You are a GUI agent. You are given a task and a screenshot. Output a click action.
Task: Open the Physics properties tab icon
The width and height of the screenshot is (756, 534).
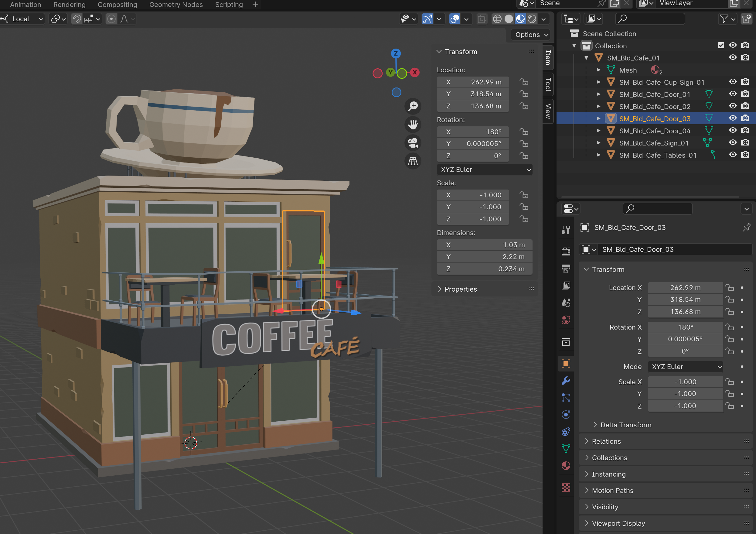[566, 414]
